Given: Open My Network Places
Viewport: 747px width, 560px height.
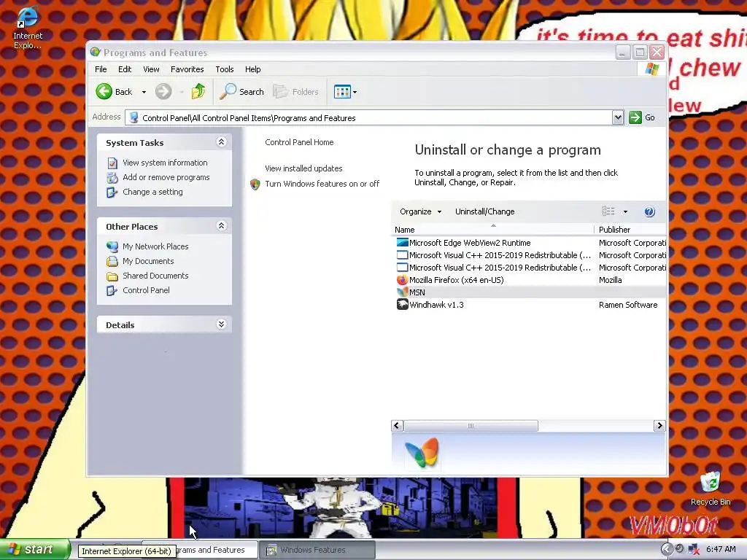Looking at the screenshot, I should tap(155, 246).
